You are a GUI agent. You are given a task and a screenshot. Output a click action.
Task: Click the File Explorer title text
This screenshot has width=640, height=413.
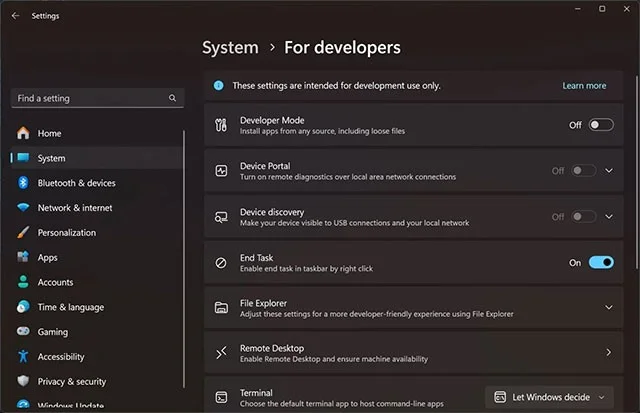(x=263, y=303)
